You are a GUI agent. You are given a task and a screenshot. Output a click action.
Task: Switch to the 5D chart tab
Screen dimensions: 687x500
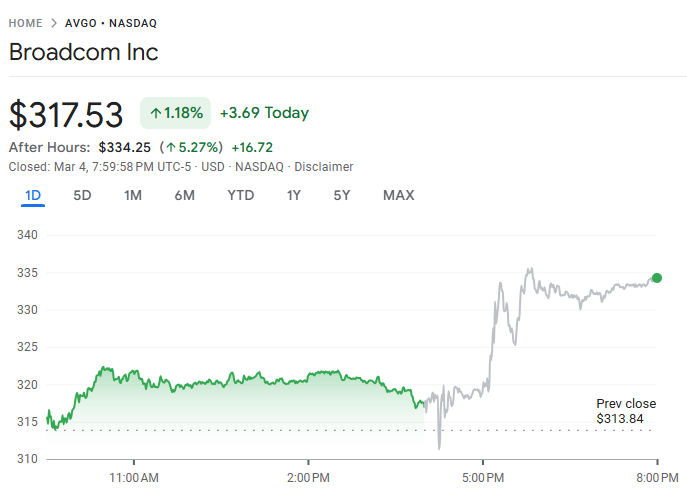pyautogui.click(x=82, y=195)
